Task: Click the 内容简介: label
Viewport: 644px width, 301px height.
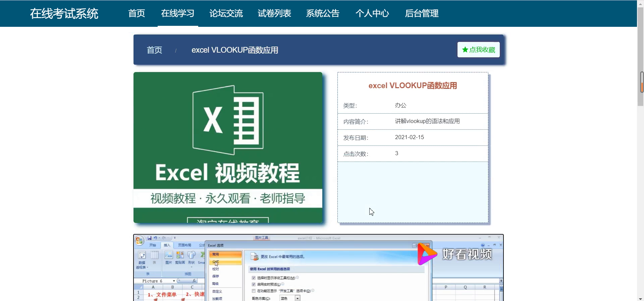Action: pos(356,122)
